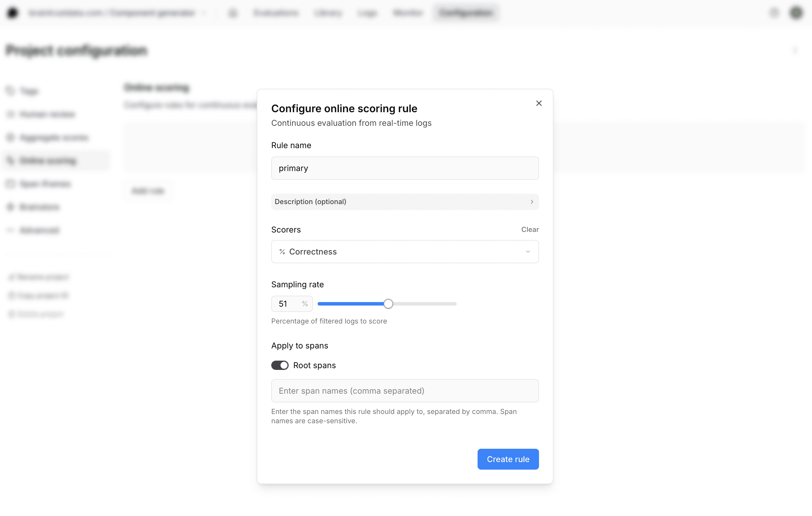Click the Online scoring icon in the sidebar
812x516 pixels.
[x=10, y=160]
